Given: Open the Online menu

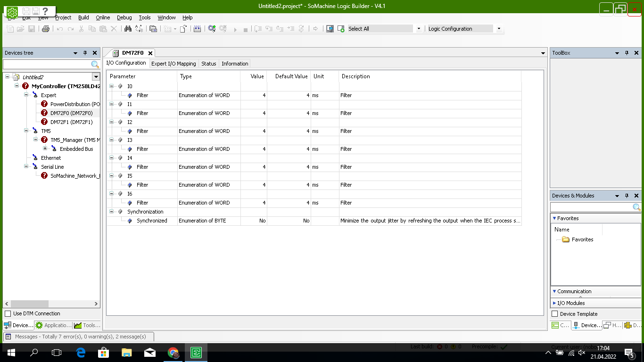Looking at the screenshot, I should tap(103, 17).
